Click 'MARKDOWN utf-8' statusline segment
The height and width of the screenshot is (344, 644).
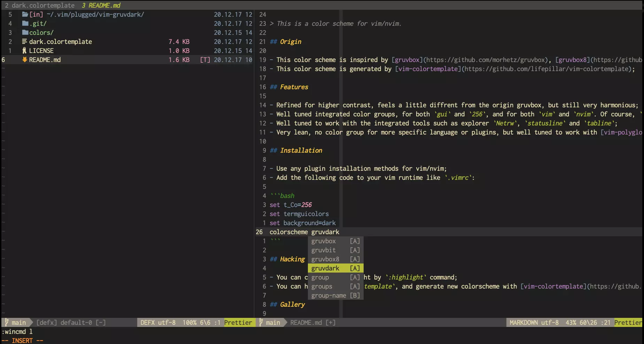point(534,323)
